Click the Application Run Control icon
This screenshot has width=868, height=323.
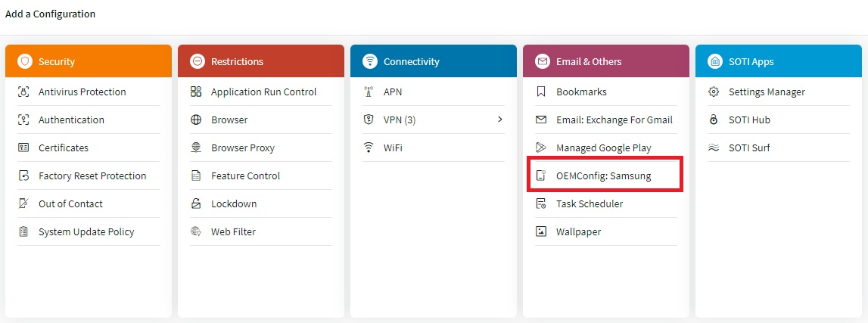(x=196, y=92)
